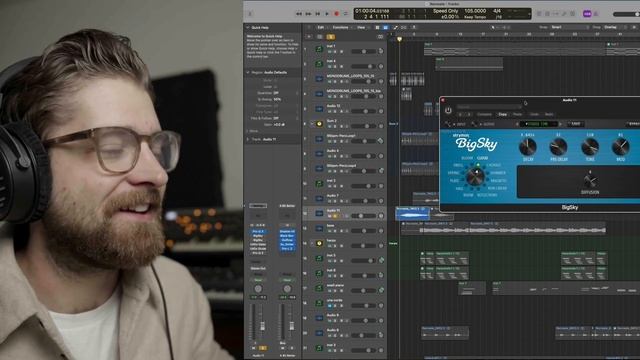Viewport: 640px width, 360px height.
Task: Toggle BigSky plugin power button
Action: pos(448,110)
